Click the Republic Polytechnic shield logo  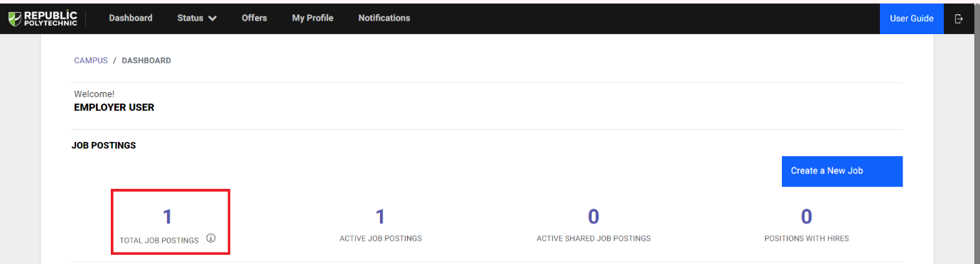point(15,18)
